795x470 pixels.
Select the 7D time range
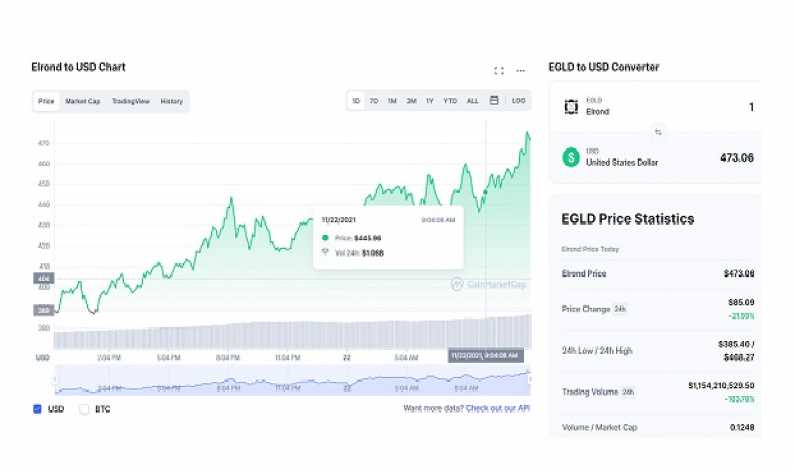pos(373,101)
